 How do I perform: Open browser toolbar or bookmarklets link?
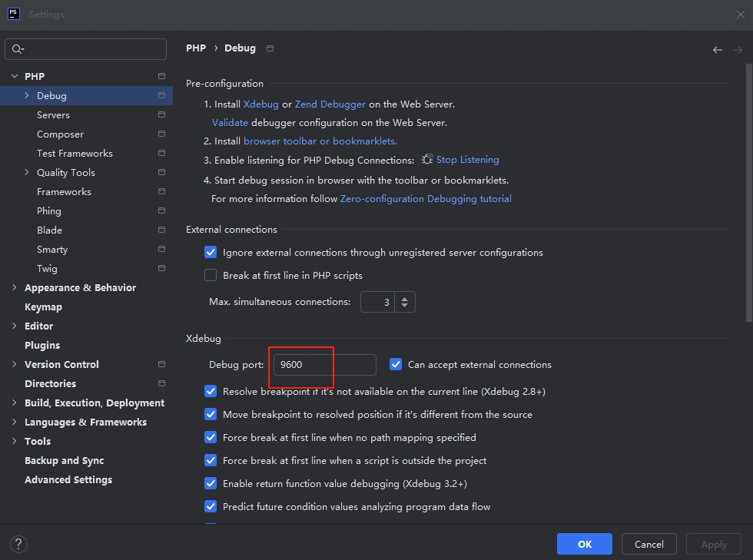[x=320, y=141]
